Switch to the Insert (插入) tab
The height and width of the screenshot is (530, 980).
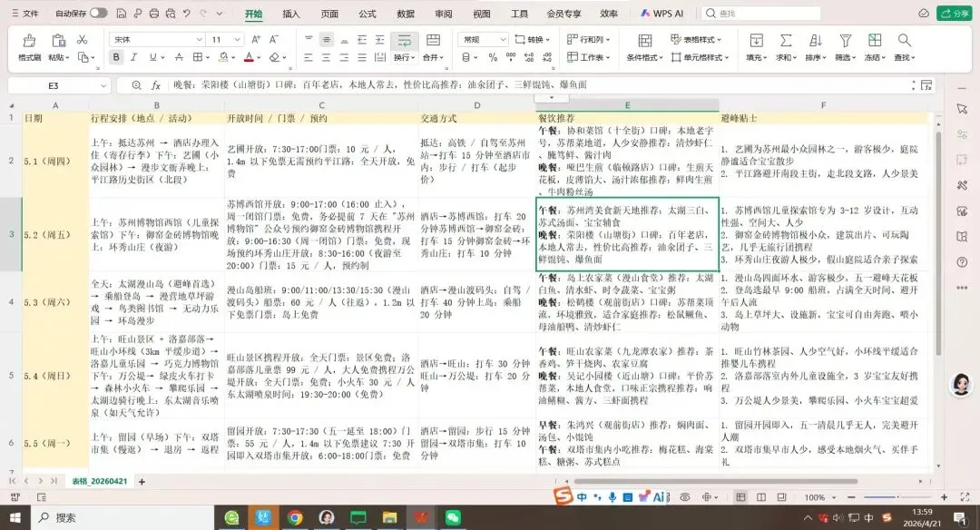point(291,14)
